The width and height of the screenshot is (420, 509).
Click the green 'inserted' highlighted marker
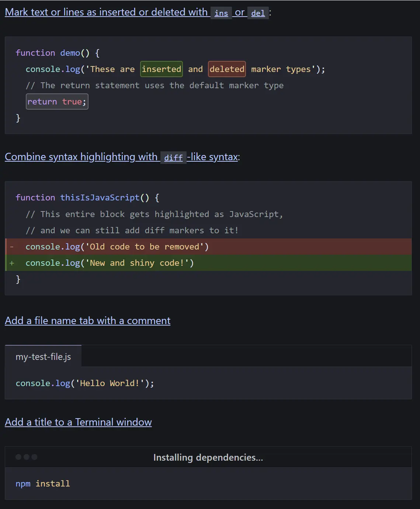pyautogui.click(x=162, y=69)
